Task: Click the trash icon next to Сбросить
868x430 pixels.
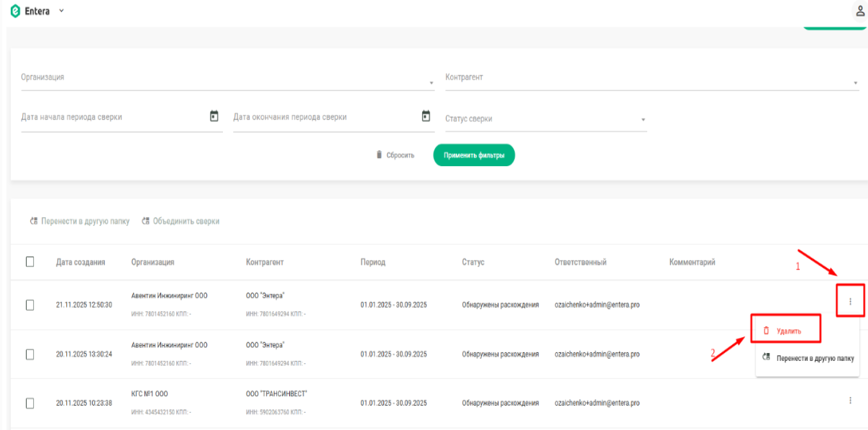Action: 379,155
